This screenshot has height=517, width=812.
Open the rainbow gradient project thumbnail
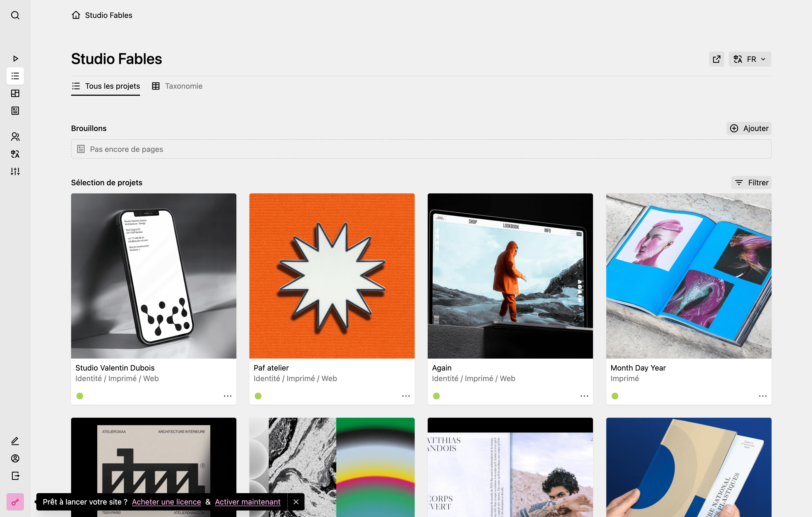pyautogui.click(x=332, y=467)
